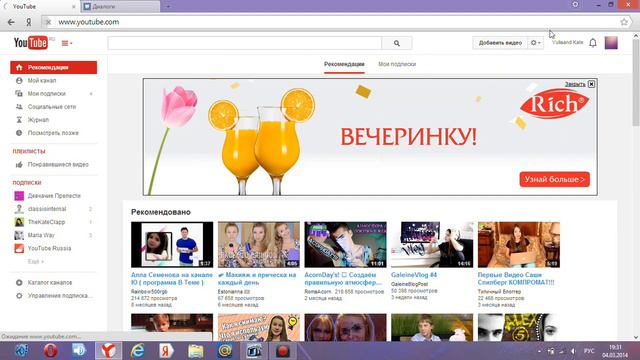The width and height of the screenshot is (640, 360).
Task: Click the thumbs-up icon of Понравившиеся видео
Action: pos(19,164)
